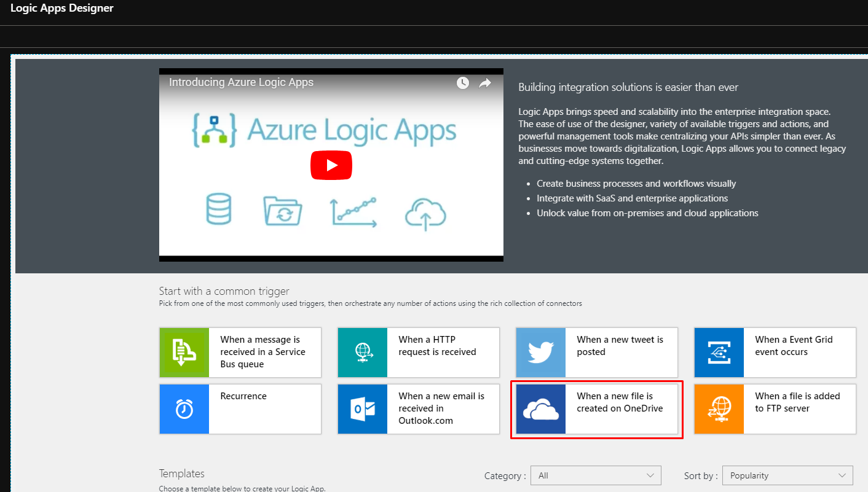Viewport: 868px width, 492px height.
Task: Open the Category dropdown set to All
Action: 596,475
